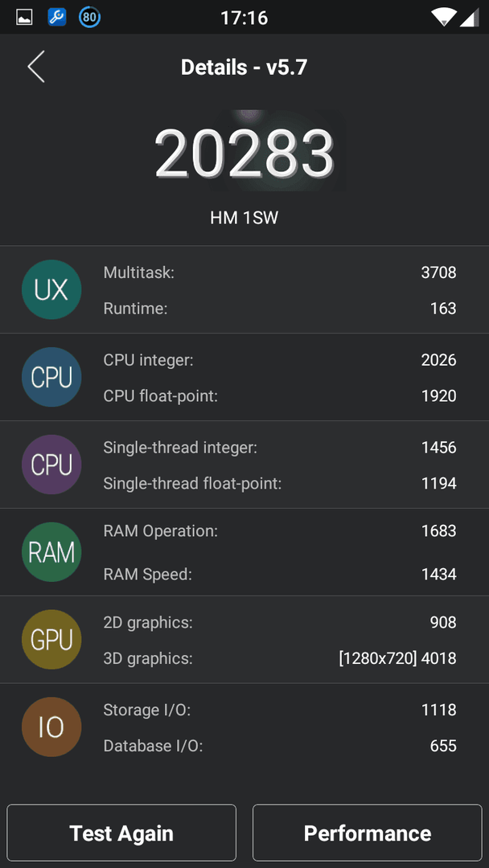Tap the blue CPU circle icon

tap(51, 377)
